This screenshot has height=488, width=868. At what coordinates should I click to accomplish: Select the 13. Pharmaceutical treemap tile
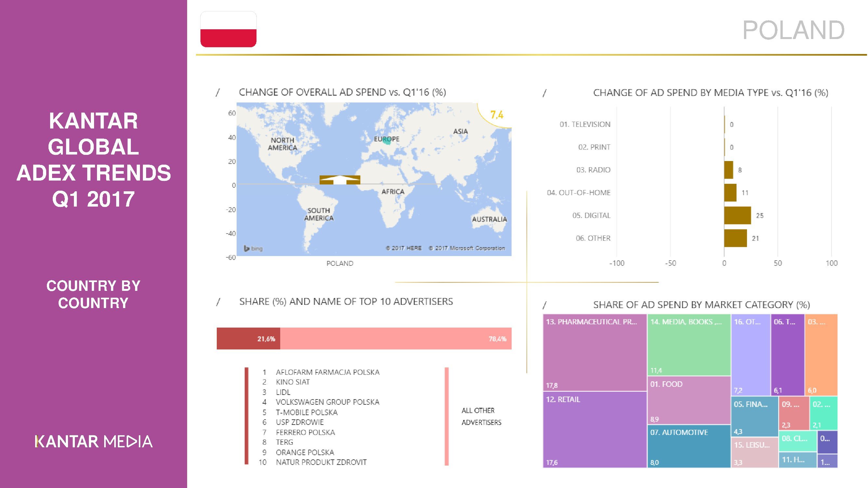click(595, 352)
